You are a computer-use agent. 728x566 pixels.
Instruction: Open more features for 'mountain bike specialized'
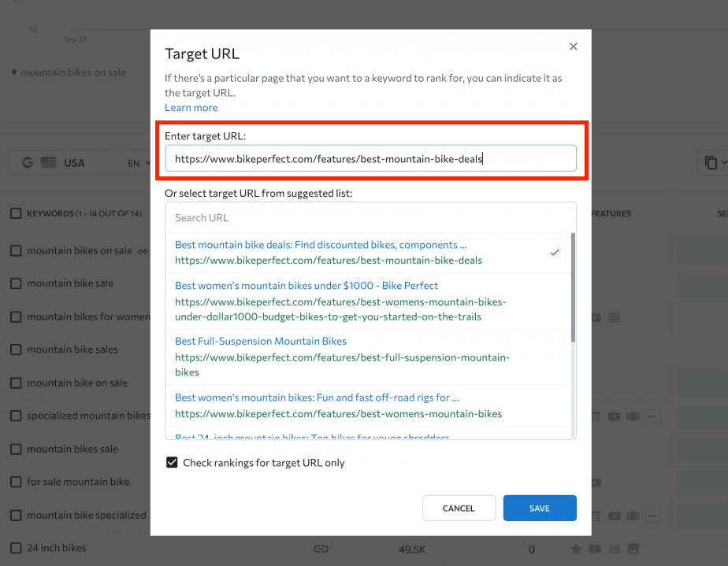[652, 516]
